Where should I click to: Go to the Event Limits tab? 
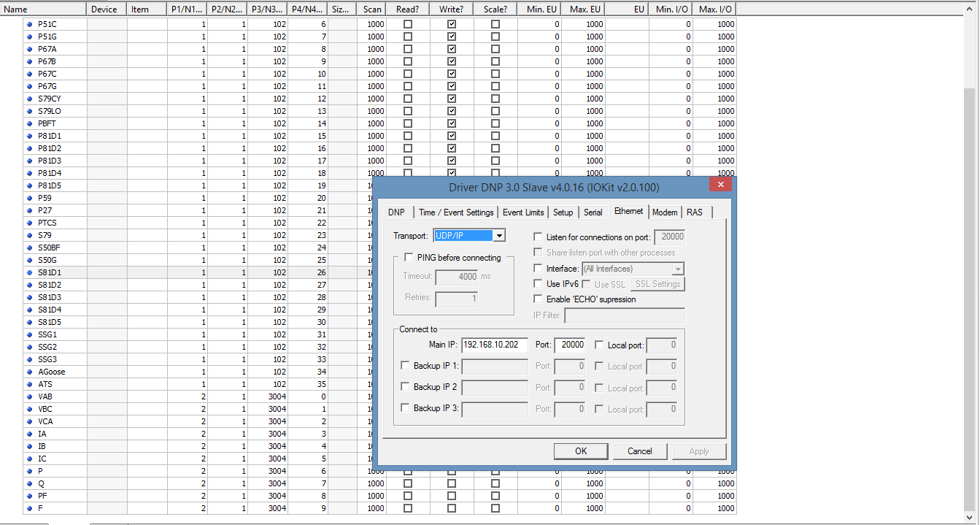(523, 212)
